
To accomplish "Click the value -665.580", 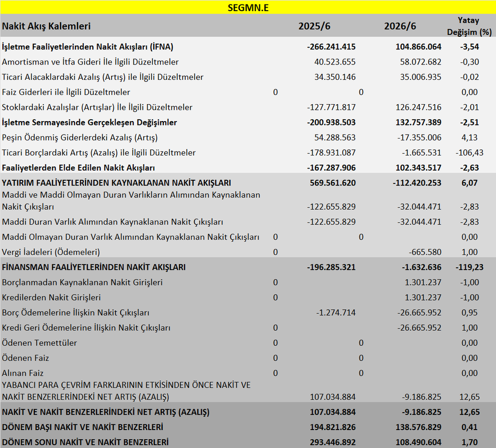I will click(x=425, y=252).
